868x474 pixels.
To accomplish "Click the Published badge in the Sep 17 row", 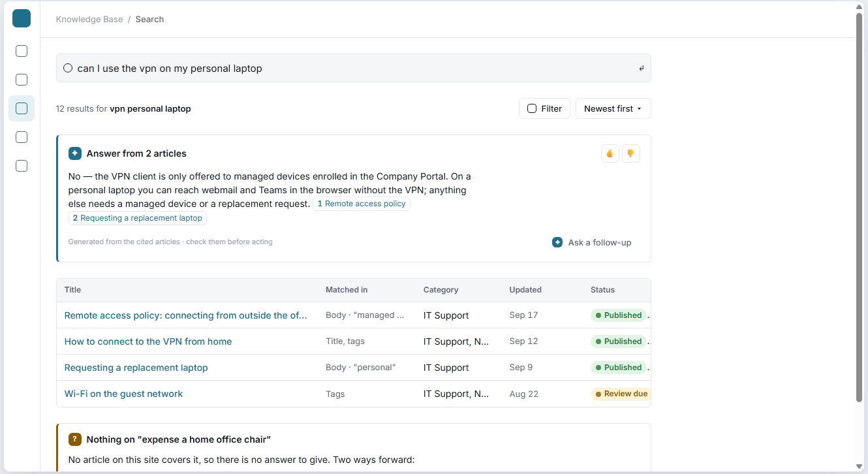I will point(618,315).
